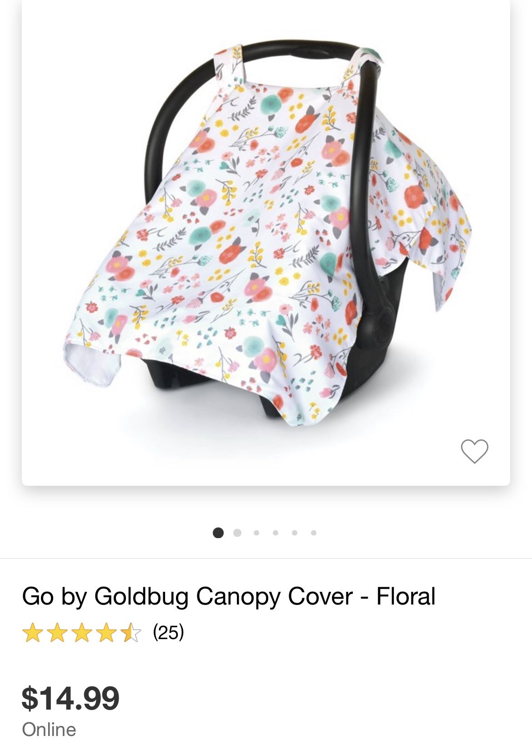Select the fourth image pagination dot
The width and height of the screenshot is (532, 756).
276,533
